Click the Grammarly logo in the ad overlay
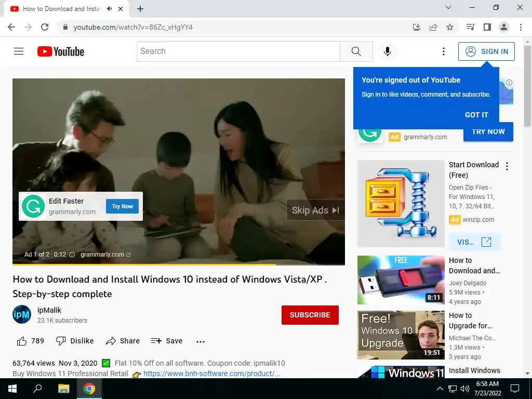 (33, 206)
